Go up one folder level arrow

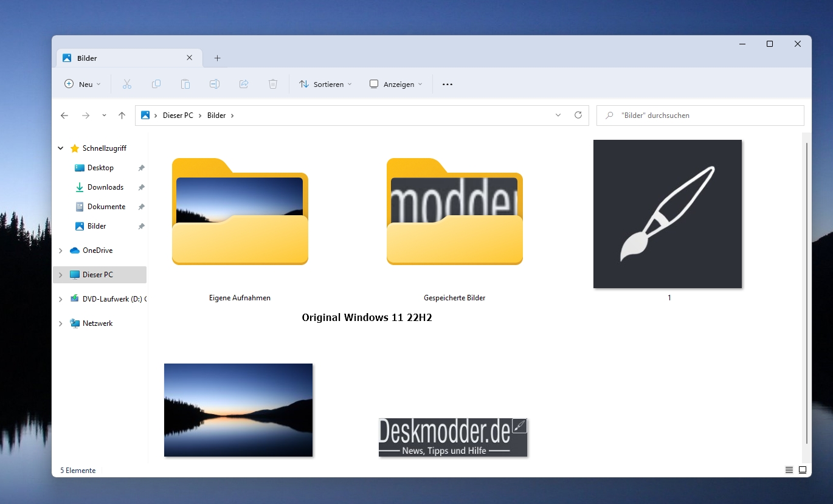point(122,115)
